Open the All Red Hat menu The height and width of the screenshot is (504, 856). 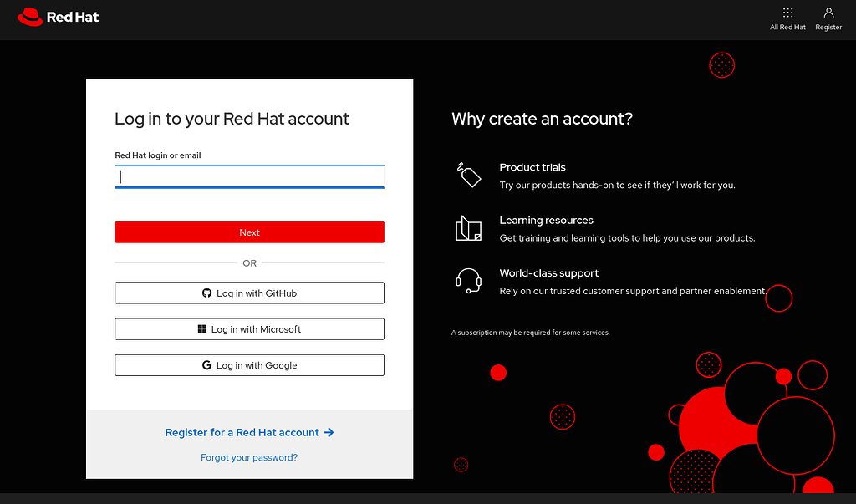(787, 18)
